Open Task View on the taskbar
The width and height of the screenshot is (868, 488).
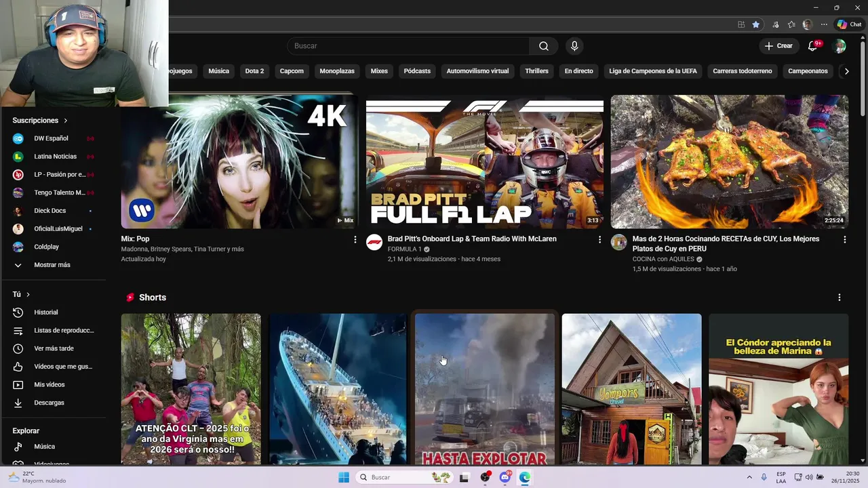click(x=465, y=477)
